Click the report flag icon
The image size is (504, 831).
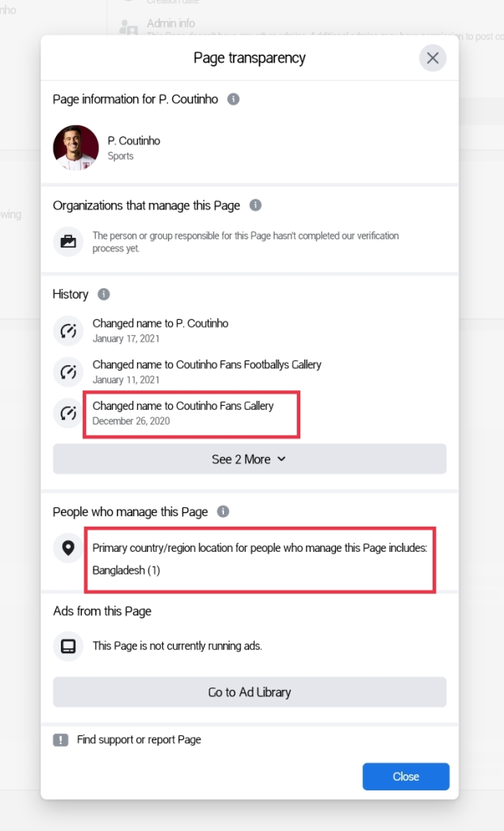pyautogui.click(x=61, y=740)
